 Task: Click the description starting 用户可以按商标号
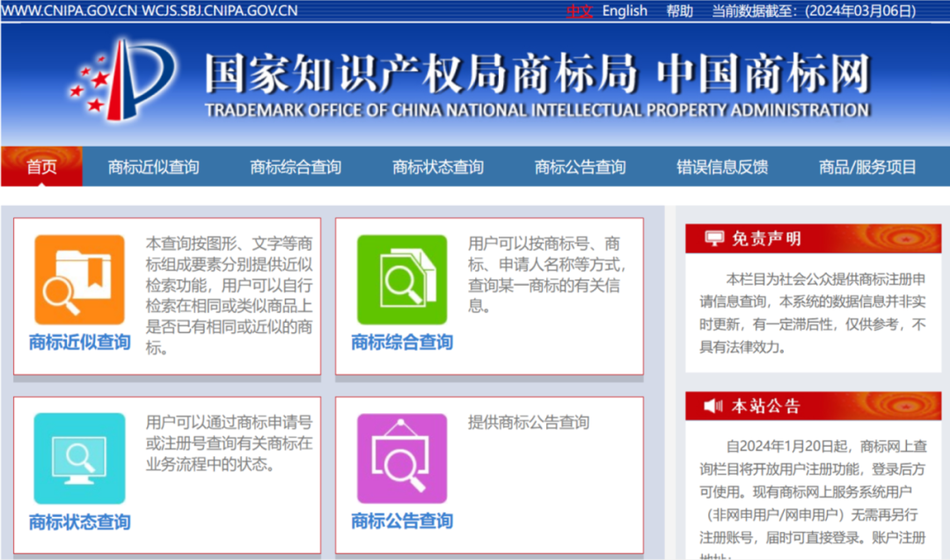click(x=546, y=274)
